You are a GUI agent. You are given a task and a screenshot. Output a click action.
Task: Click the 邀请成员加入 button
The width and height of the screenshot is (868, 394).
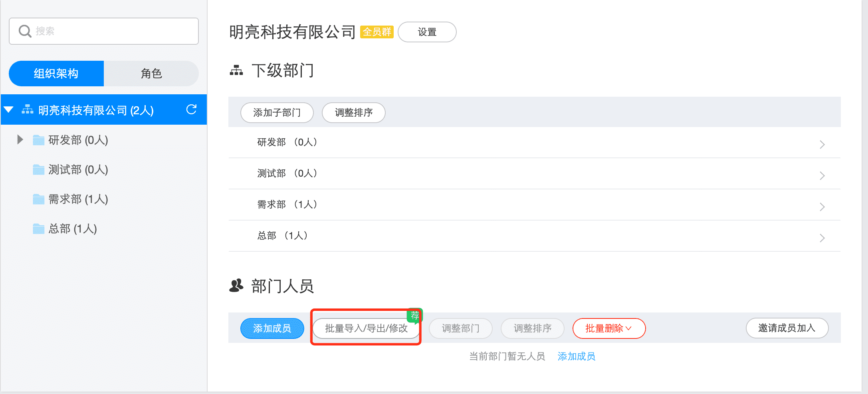(787, 328)
